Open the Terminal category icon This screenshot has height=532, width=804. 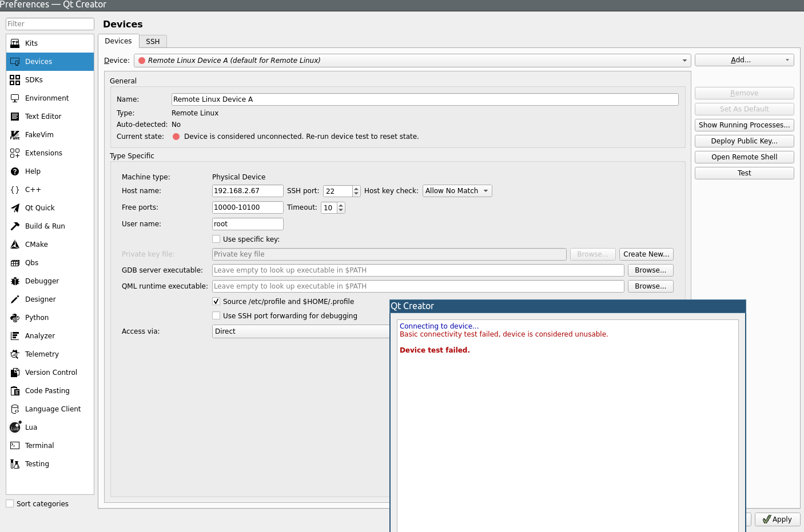pyautogui.click(x=15, y=446)
